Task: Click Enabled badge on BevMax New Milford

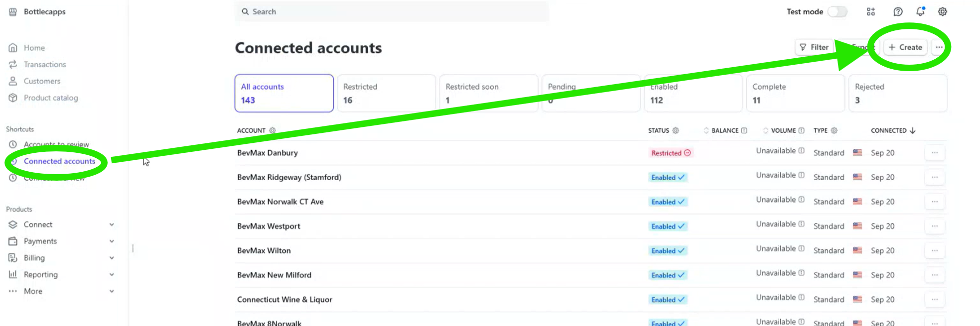Action: pyautogui.click(x=668, y=275)
